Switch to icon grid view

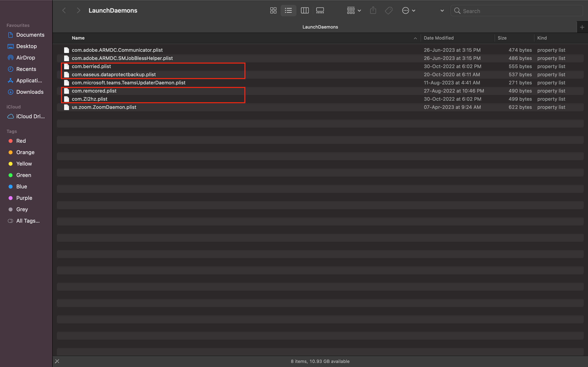273,10
